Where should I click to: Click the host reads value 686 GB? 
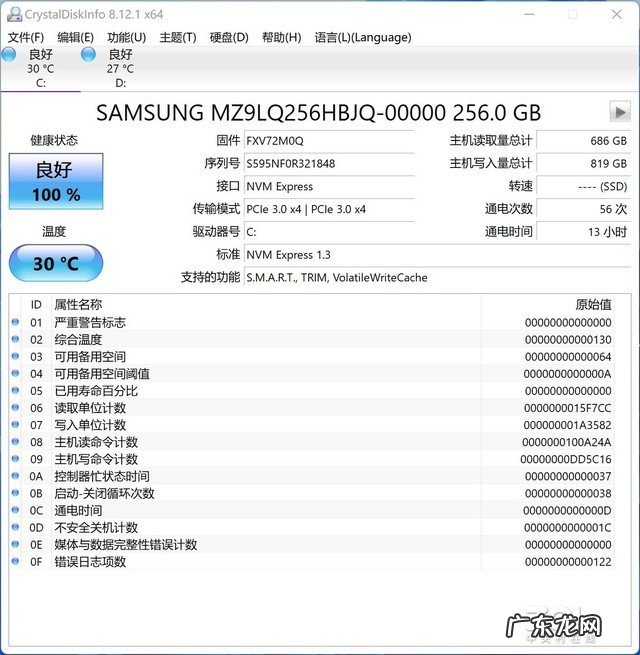pyautogui.click(x=584, y=141)
